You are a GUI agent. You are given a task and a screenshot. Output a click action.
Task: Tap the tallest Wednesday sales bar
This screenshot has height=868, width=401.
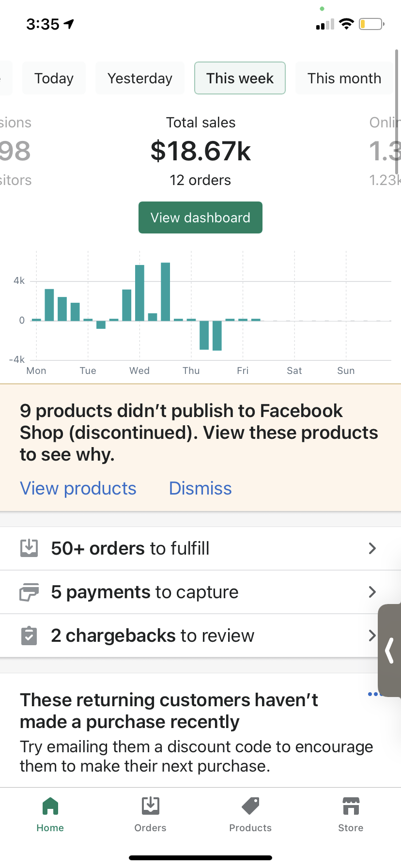[166, 292]
